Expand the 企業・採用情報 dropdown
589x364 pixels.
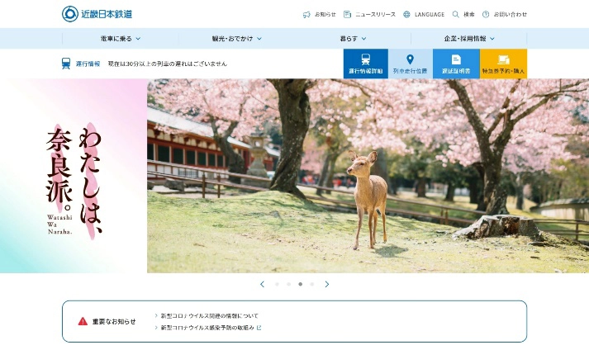coord(469,38)
